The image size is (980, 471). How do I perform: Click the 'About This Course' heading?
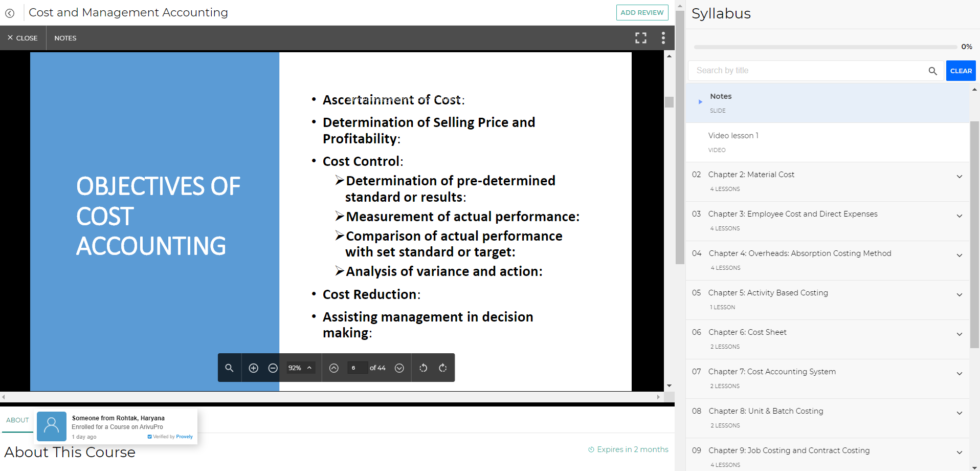(x=70, y=453)
